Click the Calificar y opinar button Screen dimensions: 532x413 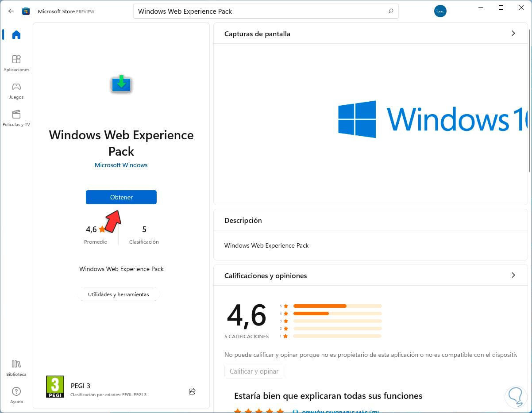(x=254, y=371)
